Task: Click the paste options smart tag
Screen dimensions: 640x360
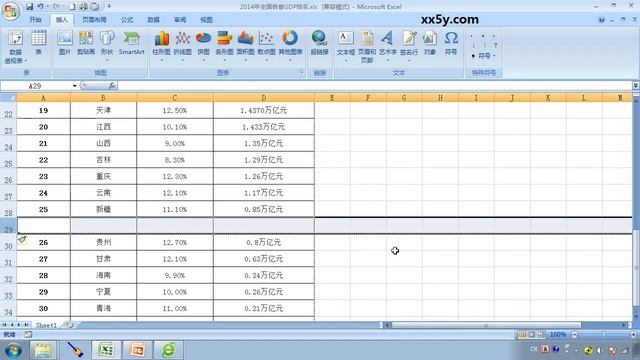Action: 22,240
